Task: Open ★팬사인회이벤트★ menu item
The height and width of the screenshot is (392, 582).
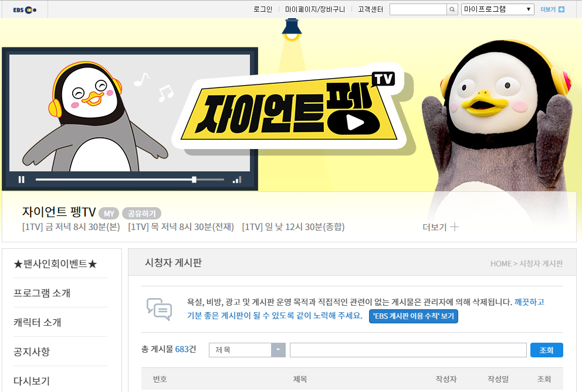Action: 55,264
